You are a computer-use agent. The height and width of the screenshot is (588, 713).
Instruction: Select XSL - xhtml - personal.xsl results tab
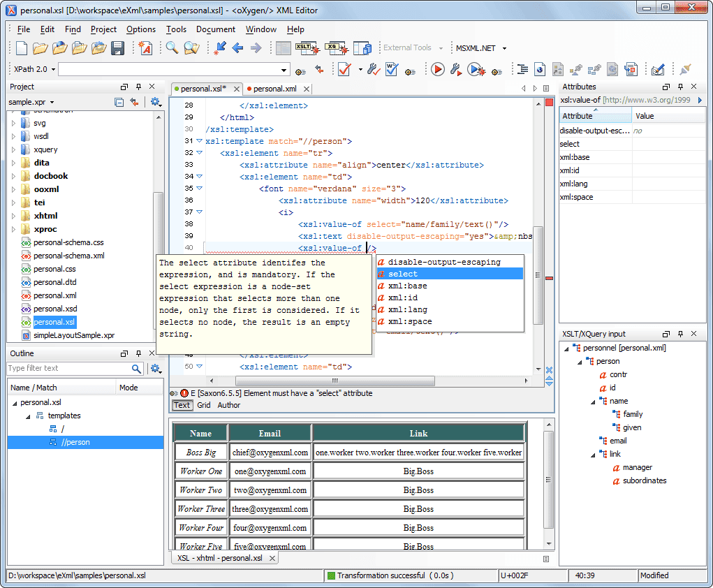(x=220, y=558)
